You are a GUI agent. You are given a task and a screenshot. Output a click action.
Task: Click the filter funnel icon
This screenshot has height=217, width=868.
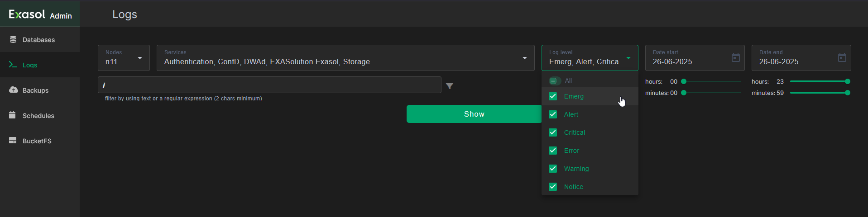pyautogui.click(x=450, y=86)
